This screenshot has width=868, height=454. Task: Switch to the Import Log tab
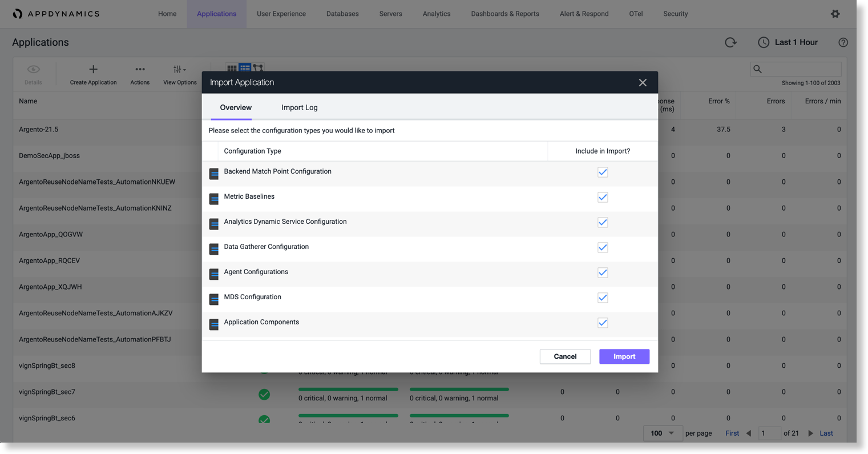[x=300, y=107]
